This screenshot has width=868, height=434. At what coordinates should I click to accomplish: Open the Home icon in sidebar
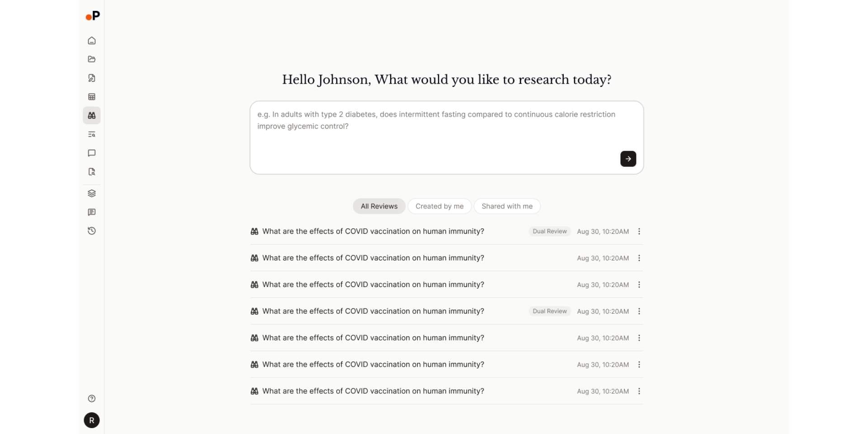(x=92, y=41)
